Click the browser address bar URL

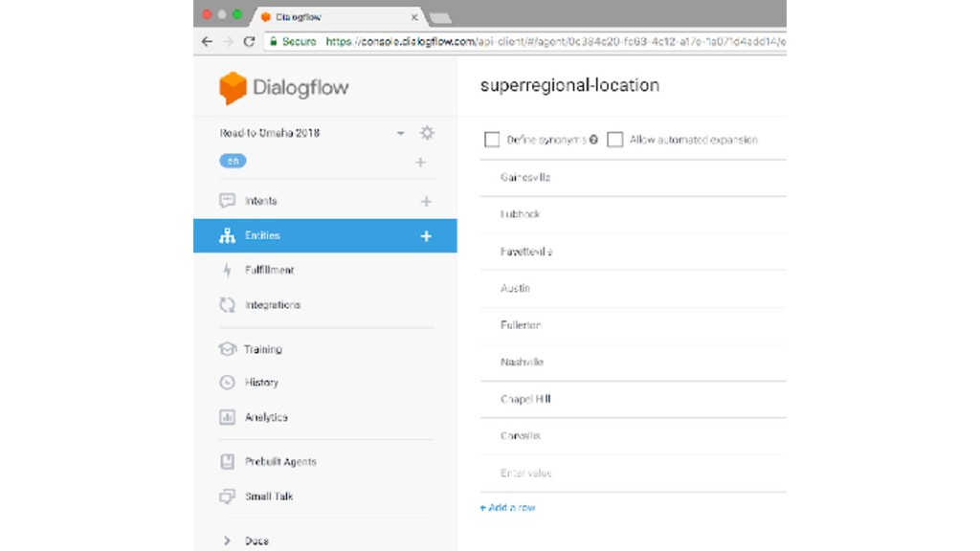(556, 42)
